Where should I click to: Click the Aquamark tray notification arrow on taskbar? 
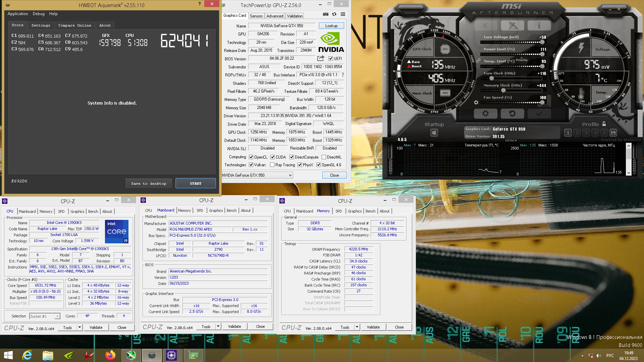[x=582, y=356]
